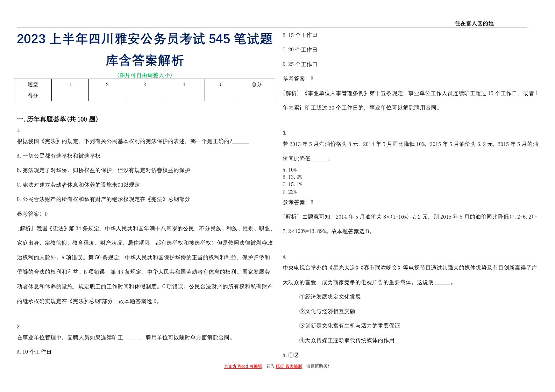This screenshot has width=555, height=392.
Task: Click option 'D.25 个工作日'
Action: point(300,64)
